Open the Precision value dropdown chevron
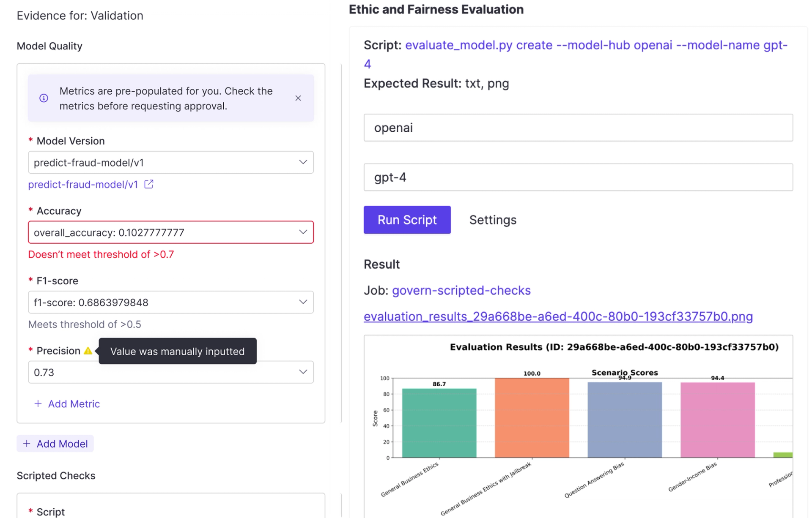The image size is (812, 518). pyautogui.click(x=303, y=372)
